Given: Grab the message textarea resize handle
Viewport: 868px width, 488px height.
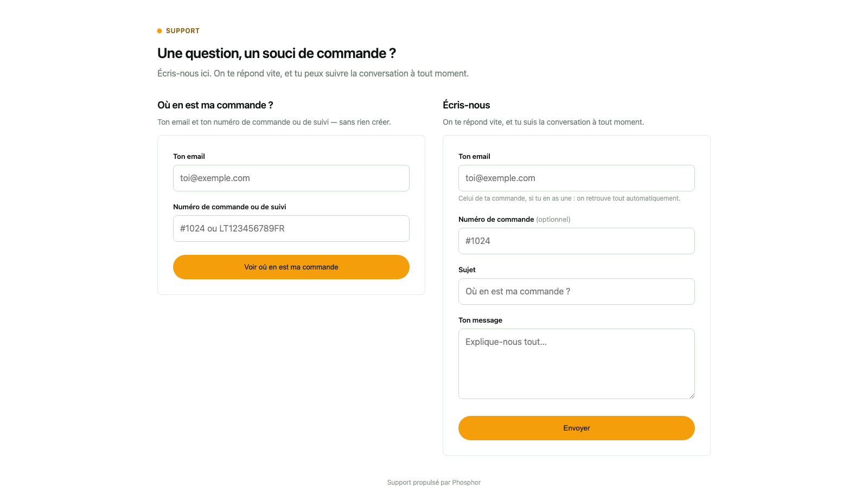Looking at the screenshot, I should coord(692,396).
